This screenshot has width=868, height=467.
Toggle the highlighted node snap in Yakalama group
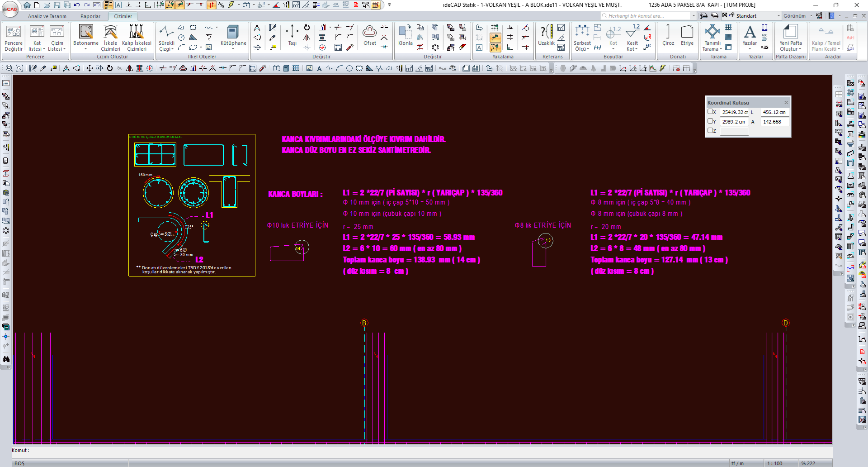pos(495,38)
